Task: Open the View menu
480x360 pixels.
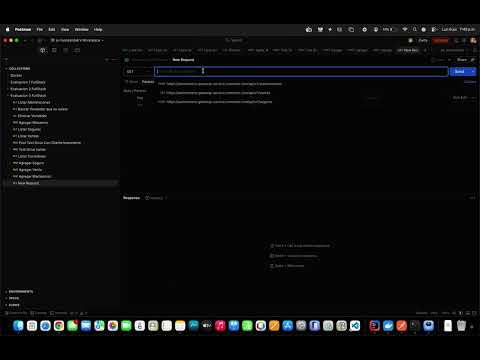Action: click(65, 30)
